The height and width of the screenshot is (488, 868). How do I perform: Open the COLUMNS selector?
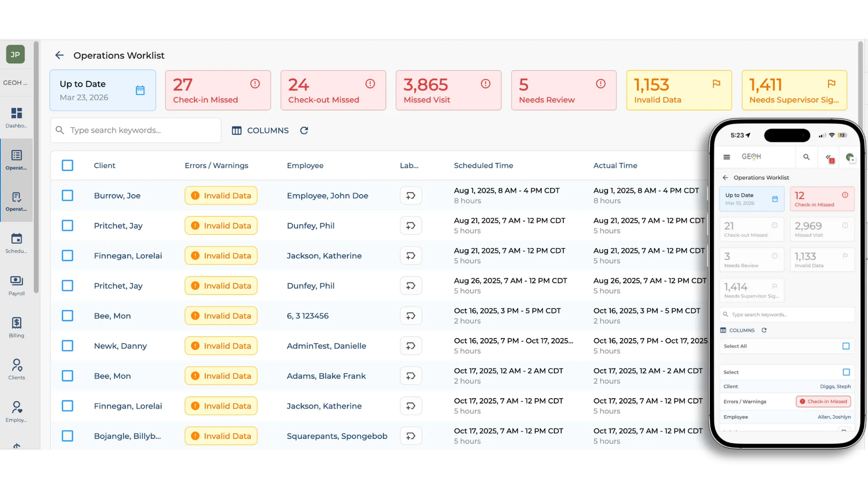coord(260,130)
